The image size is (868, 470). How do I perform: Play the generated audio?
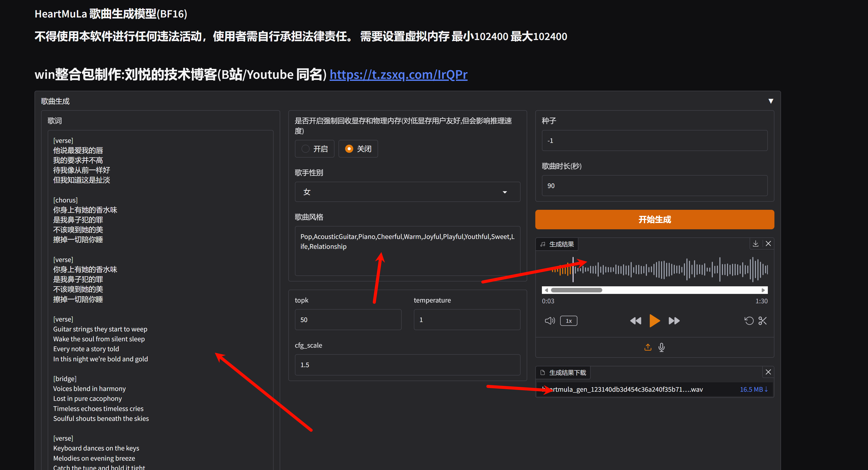tap(654, 321)
